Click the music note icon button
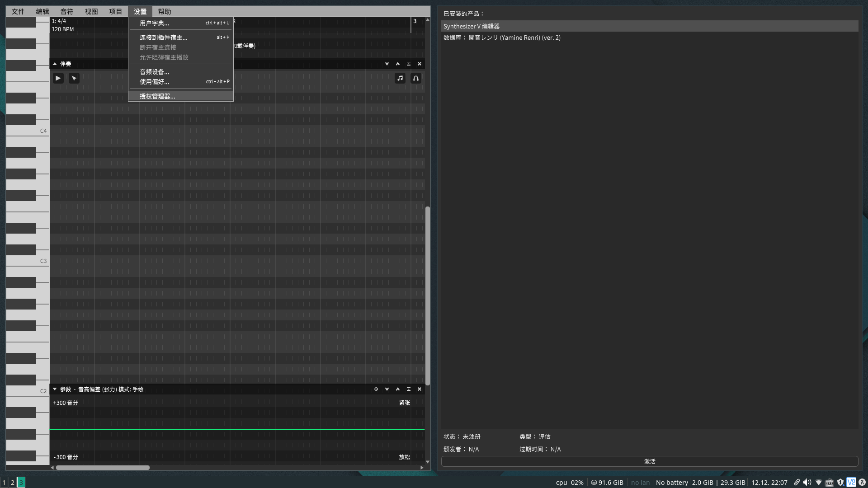Viewport: 868px width, 488px height. [x=400, y=78]
